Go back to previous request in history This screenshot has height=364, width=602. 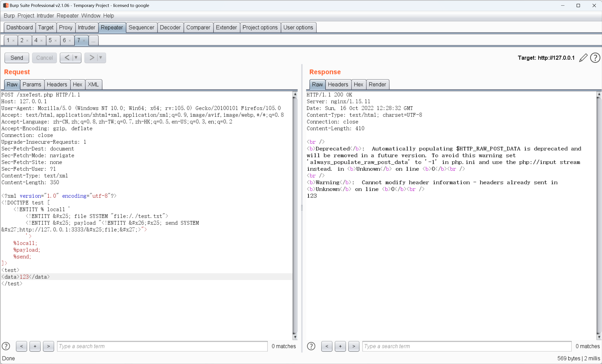tap(67, 58)
